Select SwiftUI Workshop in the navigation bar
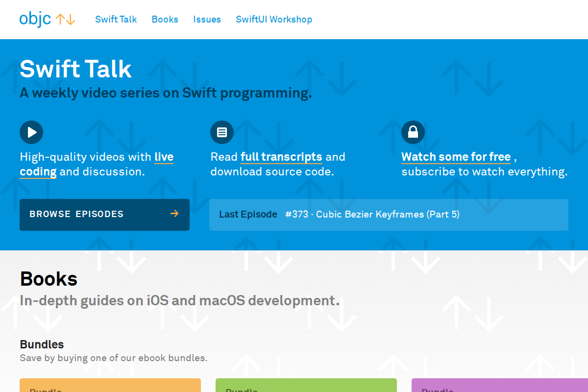 point(274,20)
